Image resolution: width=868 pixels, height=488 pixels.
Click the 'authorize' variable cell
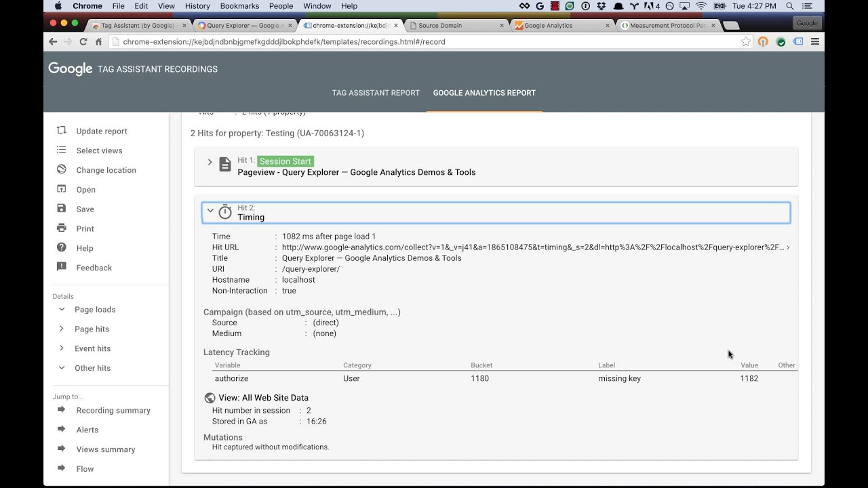click(x=231, y=378)
